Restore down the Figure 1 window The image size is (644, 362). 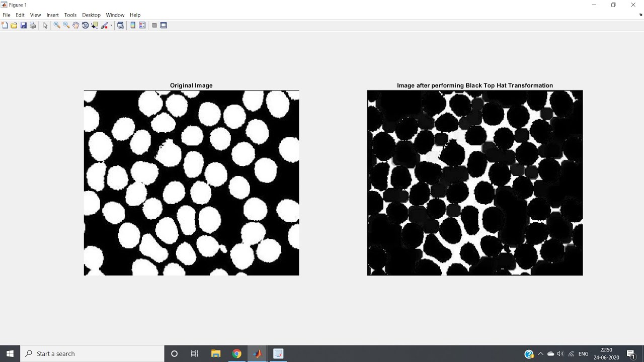click(x=613, y=5)
